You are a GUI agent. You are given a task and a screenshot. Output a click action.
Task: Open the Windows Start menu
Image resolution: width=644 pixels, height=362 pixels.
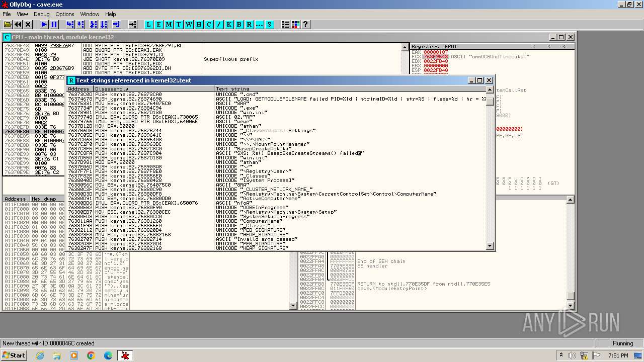pos(14,355)
